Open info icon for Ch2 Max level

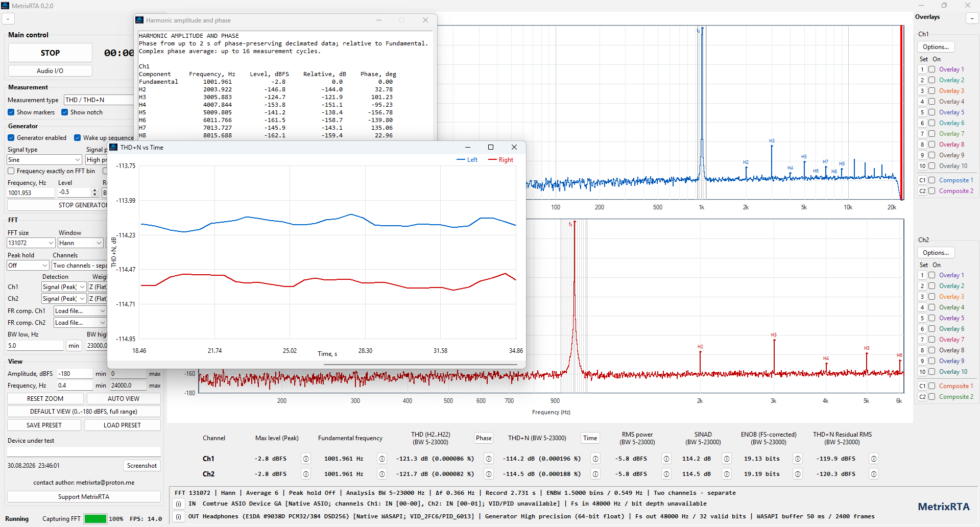tap(306, 474)
